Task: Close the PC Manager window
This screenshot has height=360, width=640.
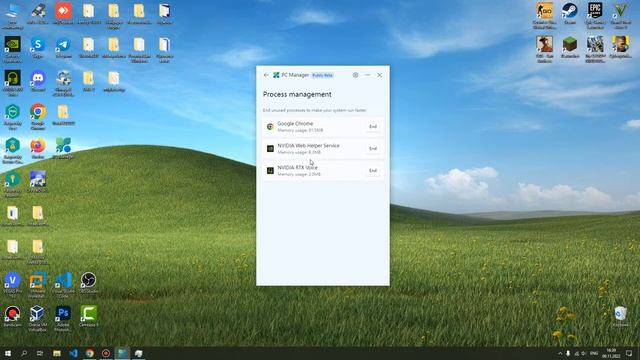Action: 380,75
